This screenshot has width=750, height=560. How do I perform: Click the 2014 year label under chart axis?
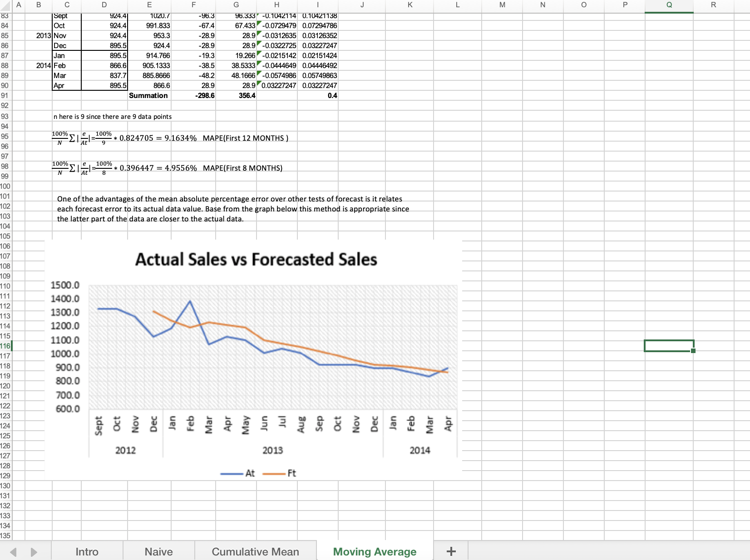[x=420, y=450]
